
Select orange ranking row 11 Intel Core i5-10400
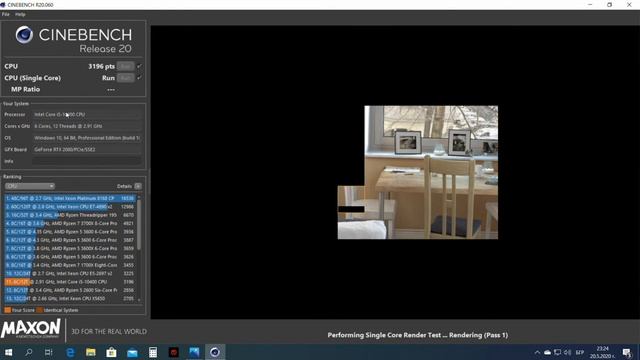(70, 282)
